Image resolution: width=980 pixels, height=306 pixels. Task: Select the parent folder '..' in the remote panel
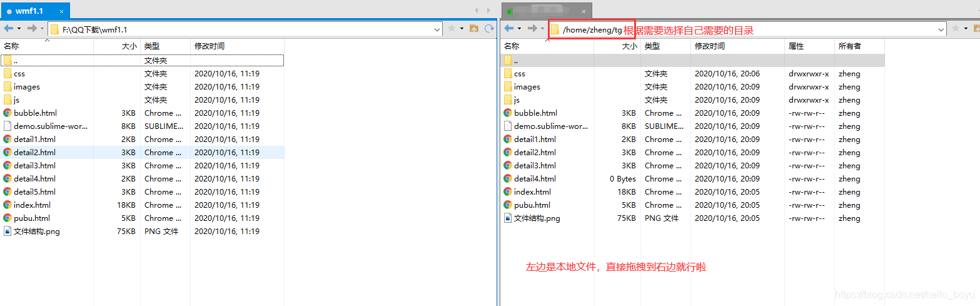[x=693, y=60]
